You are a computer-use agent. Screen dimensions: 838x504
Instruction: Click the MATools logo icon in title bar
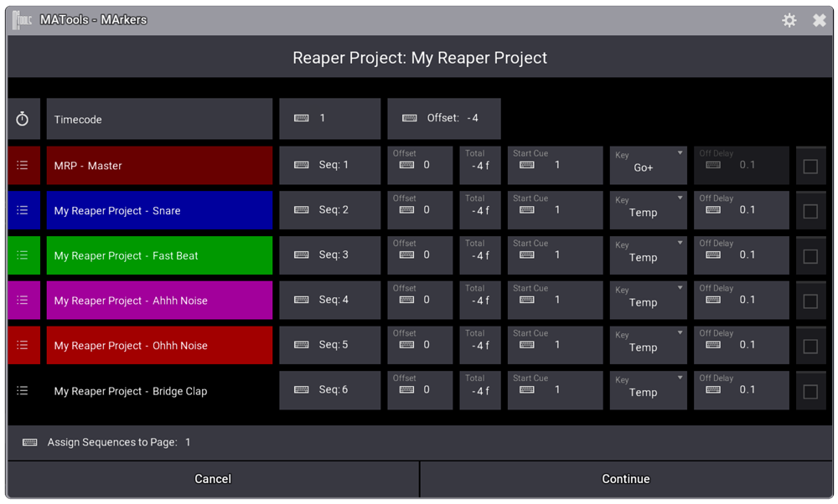[x=22, y=20]
